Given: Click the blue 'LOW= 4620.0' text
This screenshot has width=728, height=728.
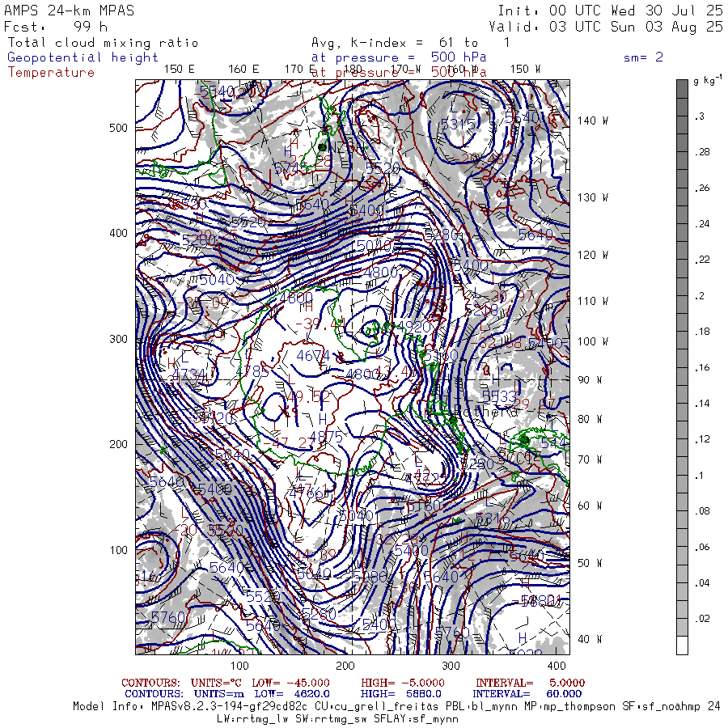Looking at the screenshot, I should (292, 694).
